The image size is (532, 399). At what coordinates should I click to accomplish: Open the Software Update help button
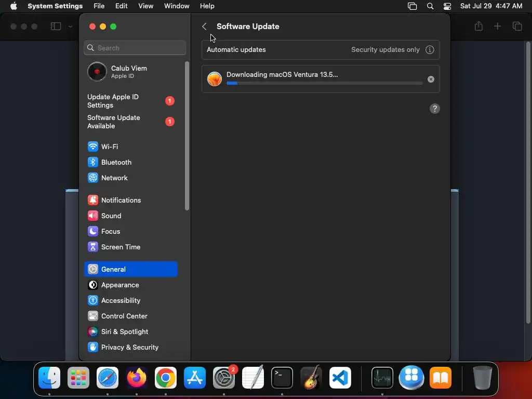click(435, 109)
